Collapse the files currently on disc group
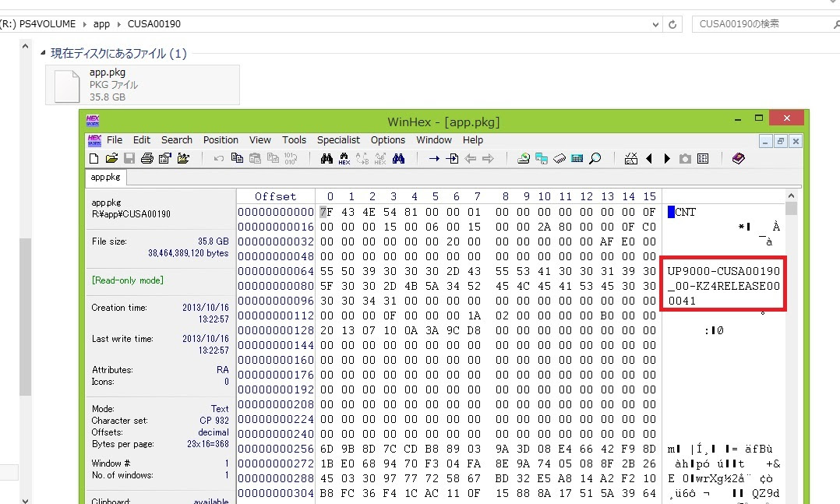The width and height of the screenshot is (840, 504). 43,52
